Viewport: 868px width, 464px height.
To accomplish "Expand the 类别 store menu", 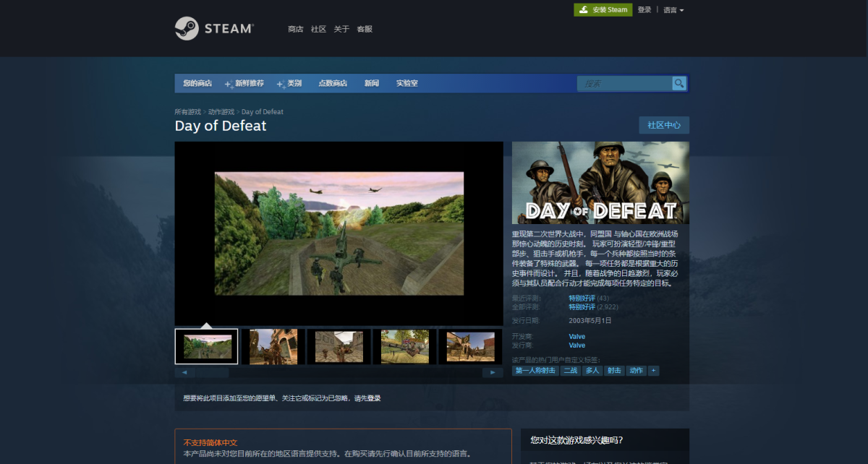I will pos(289,83).
